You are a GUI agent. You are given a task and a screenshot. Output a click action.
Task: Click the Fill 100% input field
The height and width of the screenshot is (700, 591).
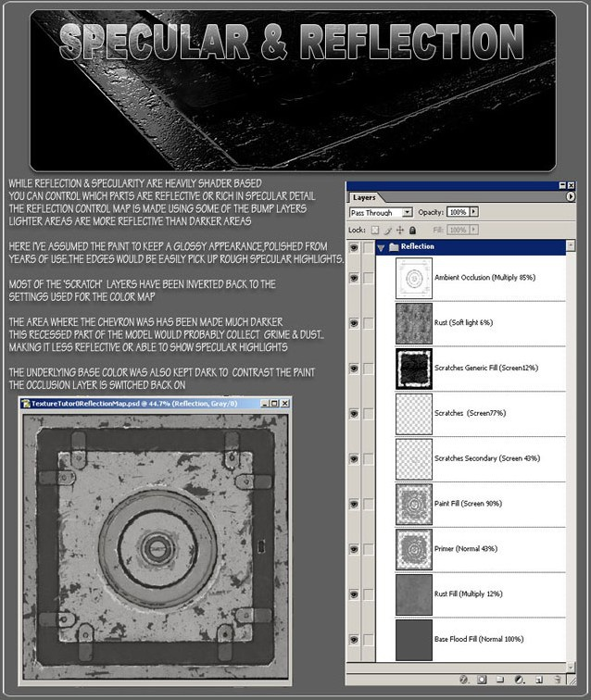pyautogui.click(x=459, y=230)
